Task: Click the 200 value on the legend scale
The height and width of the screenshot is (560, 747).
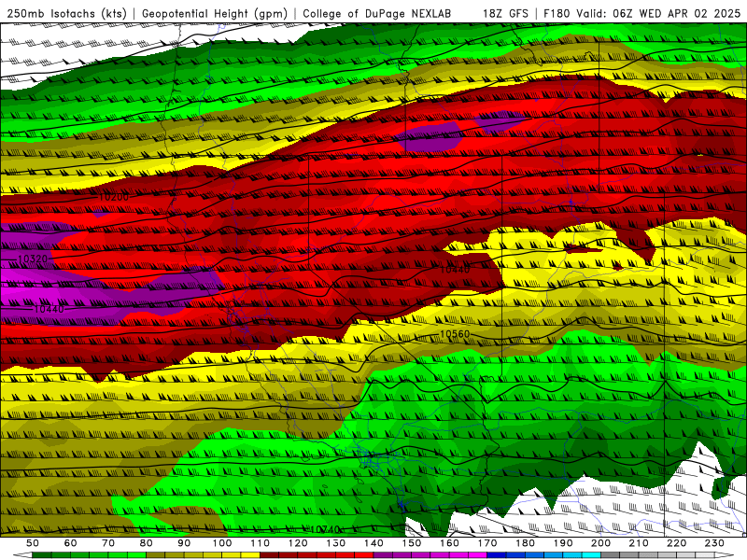Action: click(x=600, y=543)
